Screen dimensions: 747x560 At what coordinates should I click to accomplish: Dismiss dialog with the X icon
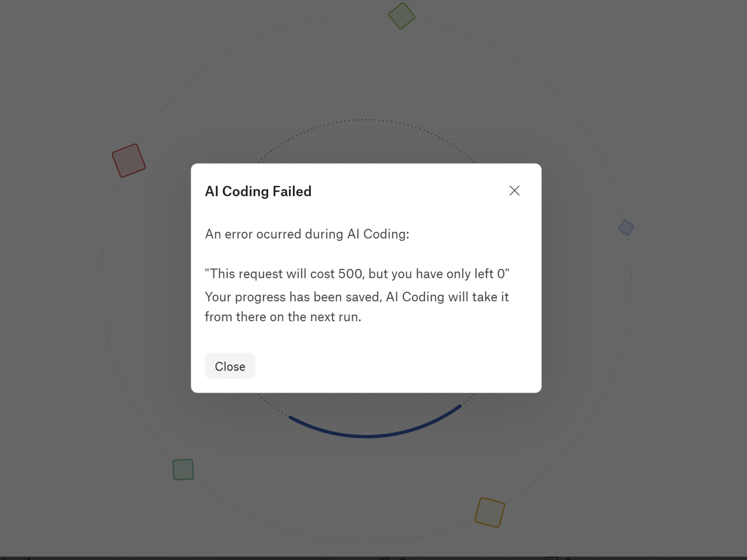514,190
